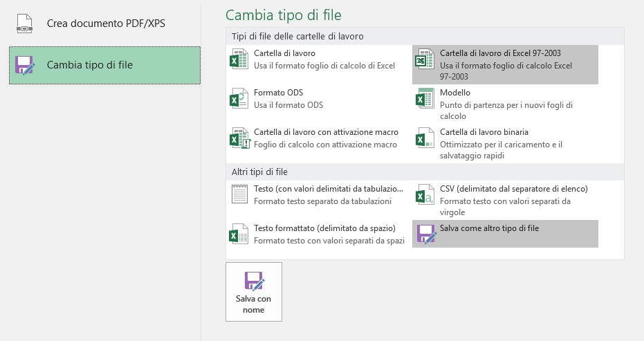Click the 'Cambia tipo di file' green title

(x=284, y=15)
